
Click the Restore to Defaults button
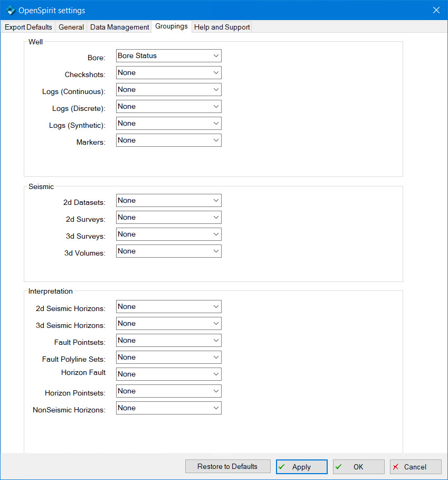point(227,466)
